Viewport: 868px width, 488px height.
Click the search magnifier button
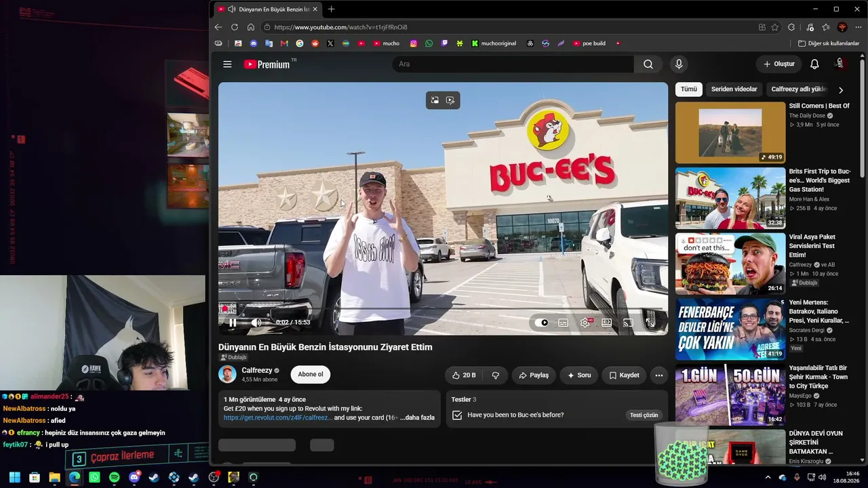(x=648, y=64)
